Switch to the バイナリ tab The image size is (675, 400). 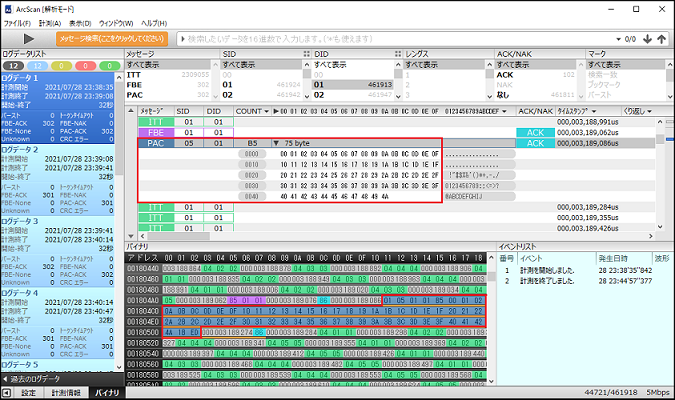tap(107, 393)
